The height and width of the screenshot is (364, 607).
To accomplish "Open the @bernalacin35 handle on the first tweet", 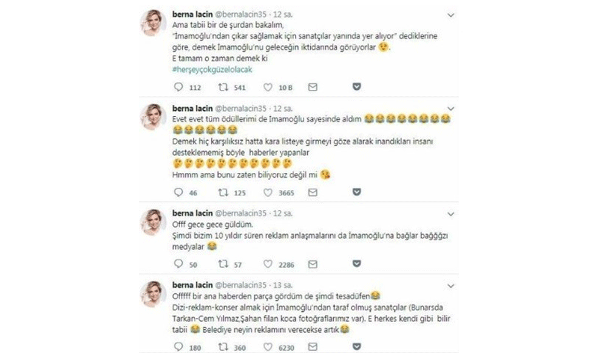I will (x=241, y=15).
